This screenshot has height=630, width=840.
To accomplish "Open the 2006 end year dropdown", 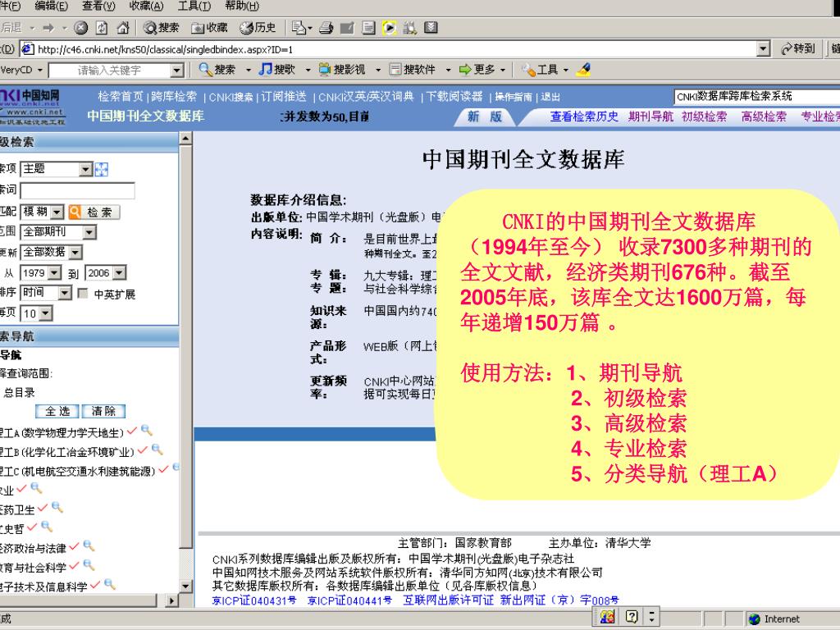I will point(120,273).
